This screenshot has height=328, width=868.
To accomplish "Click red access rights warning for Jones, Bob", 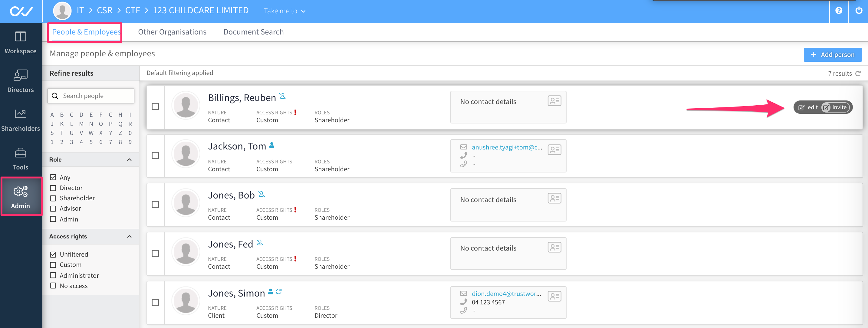I will (x=295, y=210).
